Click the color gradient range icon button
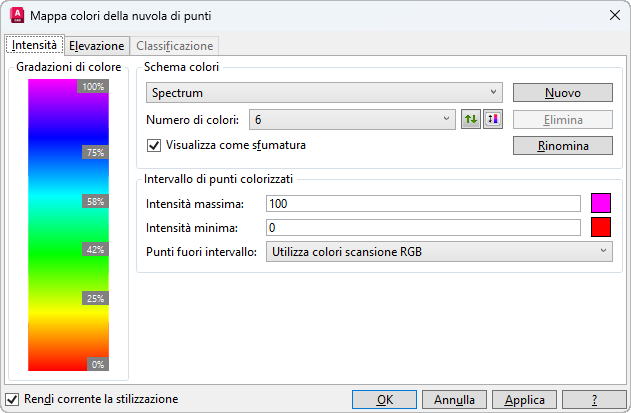The image size is (631, 413). coord(491,119)
